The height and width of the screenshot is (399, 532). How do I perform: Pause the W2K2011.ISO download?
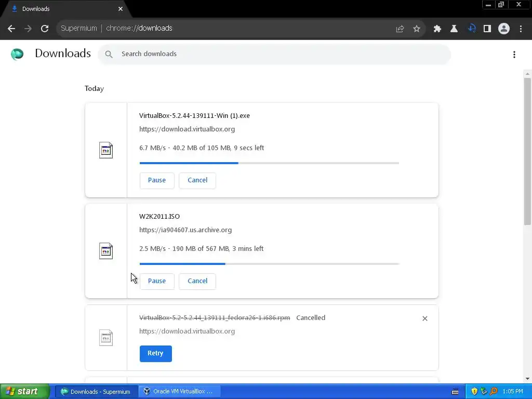click(x=157, y=281)
